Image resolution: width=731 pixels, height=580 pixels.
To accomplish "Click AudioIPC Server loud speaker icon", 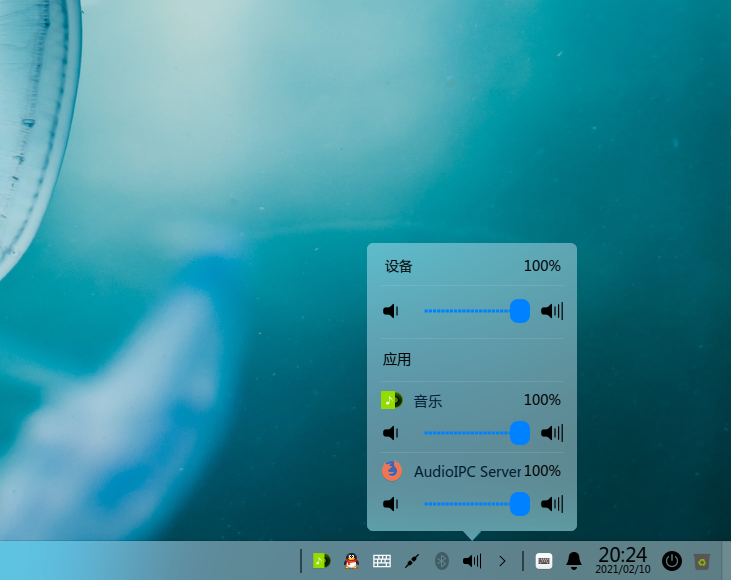I will tap(552, 504).
